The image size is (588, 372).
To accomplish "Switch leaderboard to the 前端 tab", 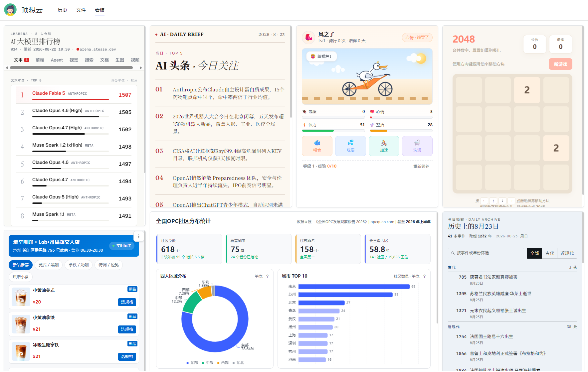I will tap(40, 60).
